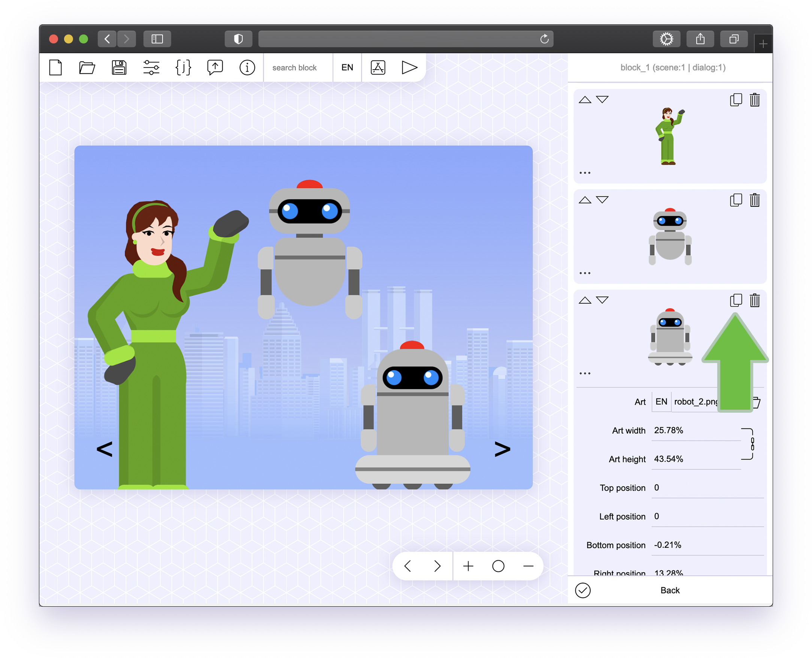Screen dimensions: 812x658
Task: Select the woman character thumbnail
Action: click(x=670, y=136)
